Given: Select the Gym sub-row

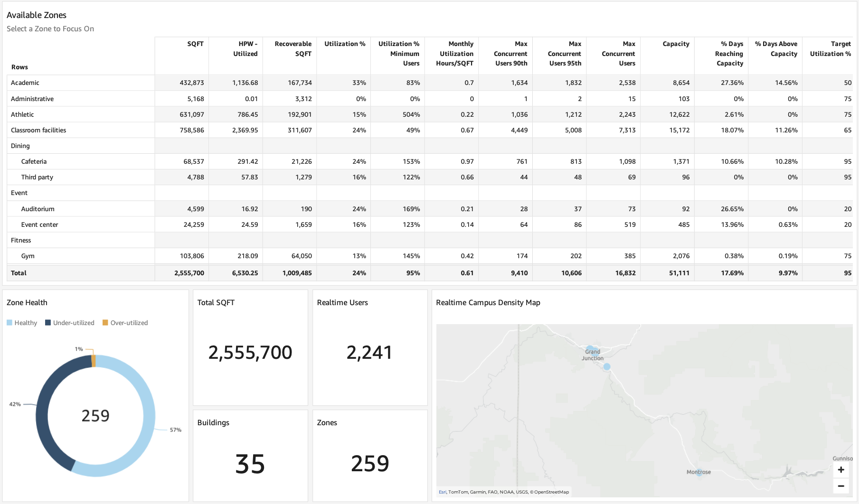Looking at the screenshot, I should pyautogui.click(x=430, y=256).
